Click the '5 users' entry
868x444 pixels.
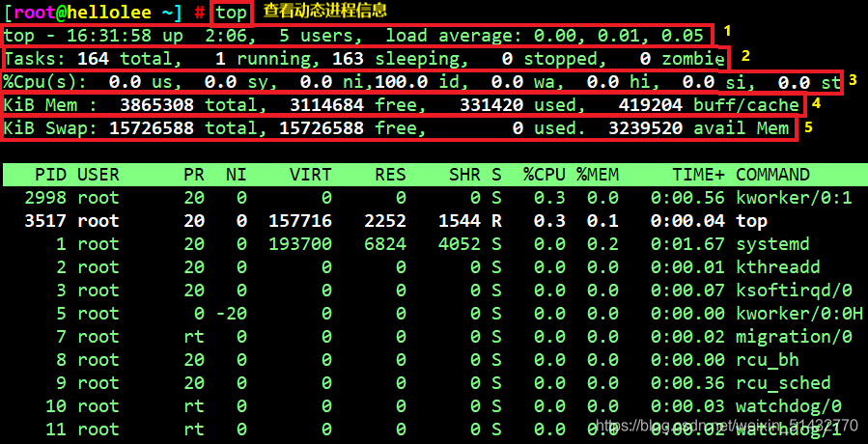tap(316, 36)
